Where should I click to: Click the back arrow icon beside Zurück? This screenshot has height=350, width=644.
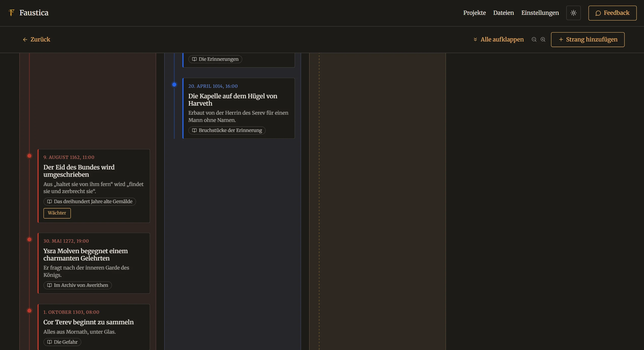[x=25, y=39]
